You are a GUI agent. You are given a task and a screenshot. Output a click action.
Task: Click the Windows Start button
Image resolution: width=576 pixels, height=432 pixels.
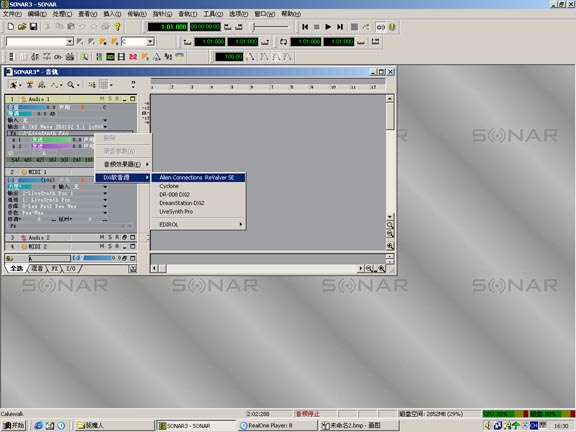click(x=14, y=425)
